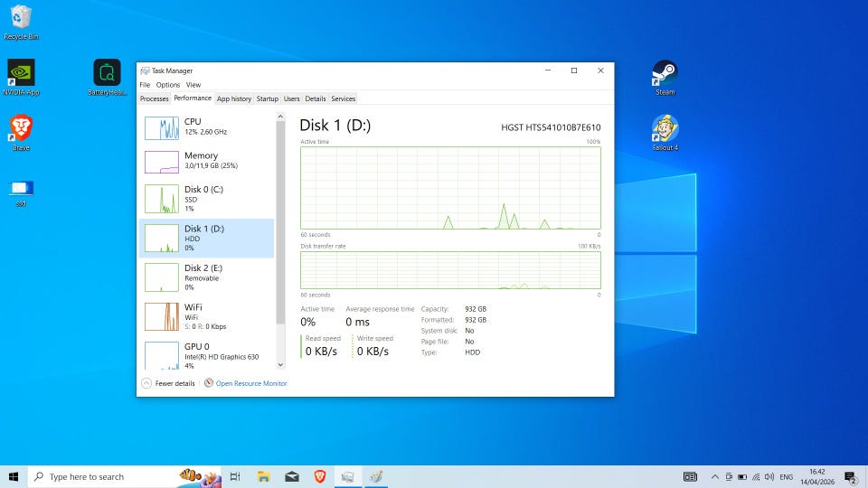Click the Active time graph
The height and width of the screenshot is (488, 868).
(x=450, y=188)
